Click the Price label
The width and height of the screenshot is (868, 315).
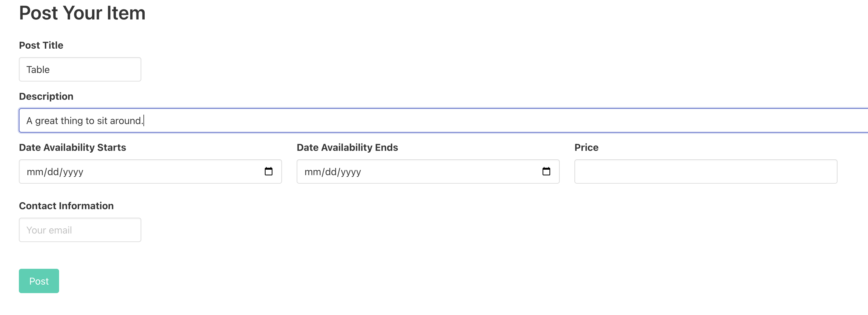point(586,147)
